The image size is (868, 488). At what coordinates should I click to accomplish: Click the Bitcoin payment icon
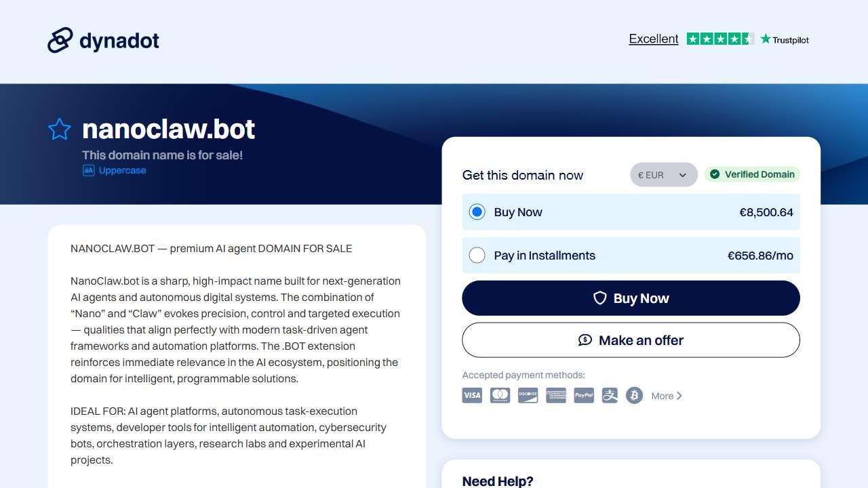coord(634,395)
